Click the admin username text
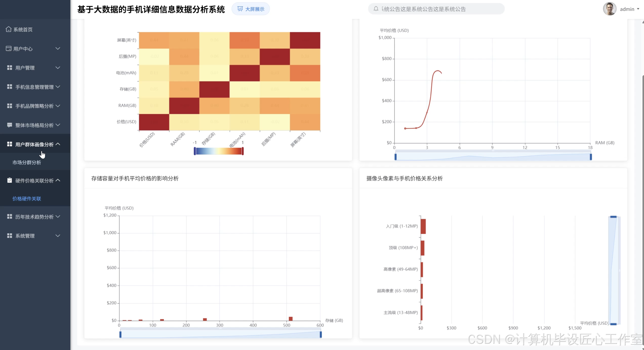The height and width of the screenshot is (350, 644). [x=627, y=9]
